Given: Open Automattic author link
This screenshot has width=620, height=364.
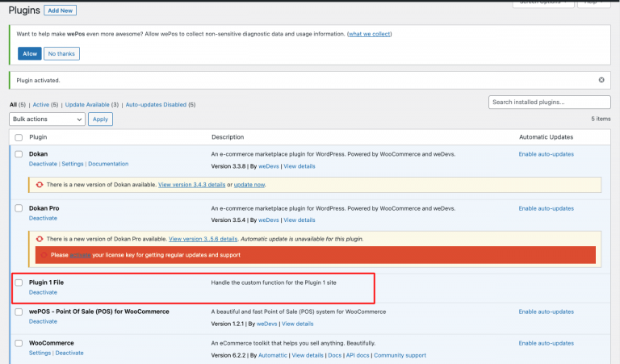Looking at the screenshot, I should [272, 355].
